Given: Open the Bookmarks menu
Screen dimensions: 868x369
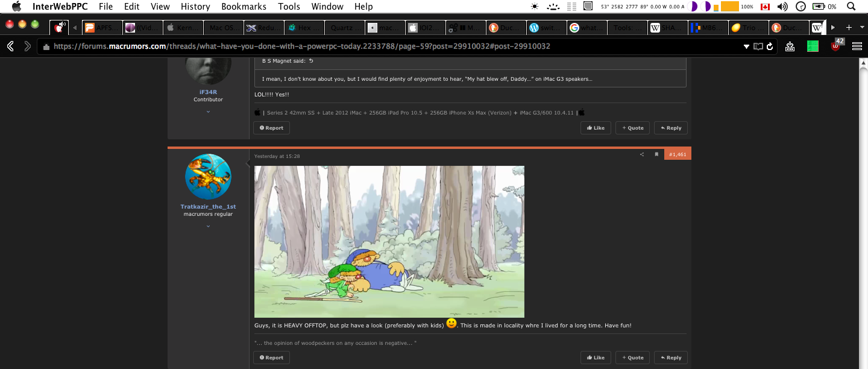Looking at the screenshot, I should pos(244,7).
